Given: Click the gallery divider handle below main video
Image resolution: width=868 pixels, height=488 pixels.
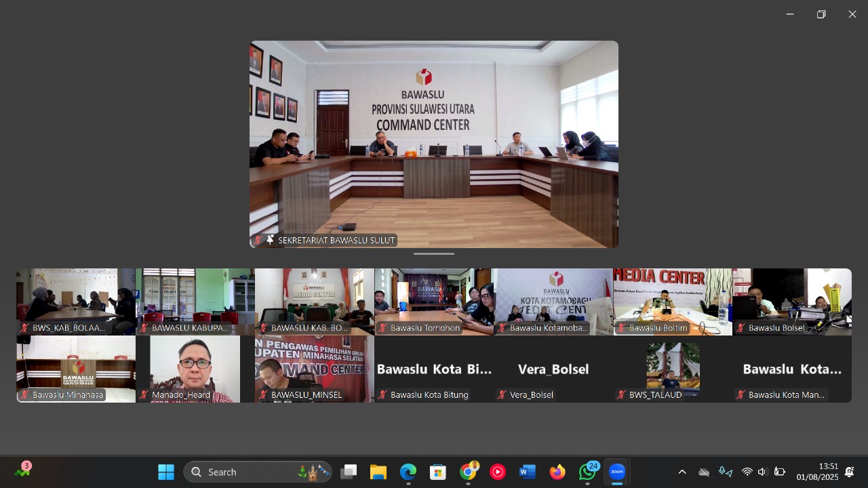Looking at the screenshot, I should (x=434, y=253).
